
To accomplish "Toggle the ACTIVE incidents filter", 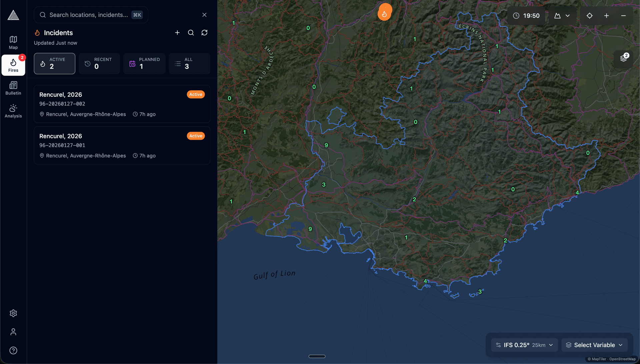I will 54,63.
